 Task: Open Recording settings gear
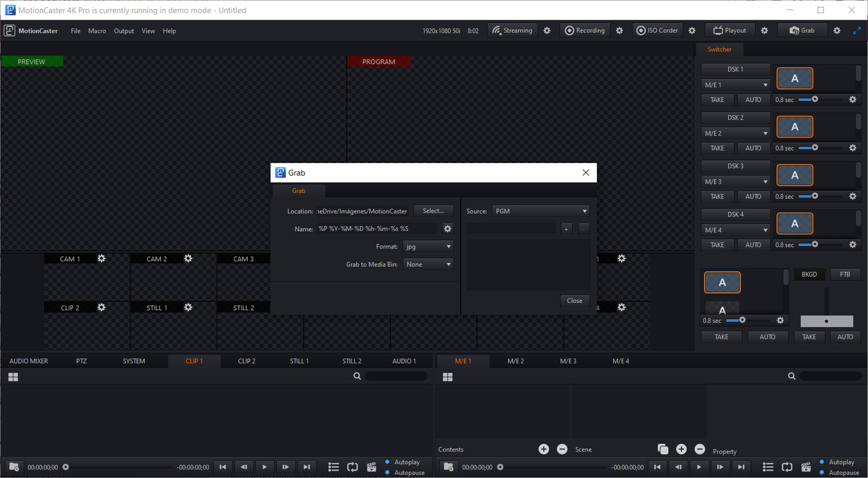point(620,30)
